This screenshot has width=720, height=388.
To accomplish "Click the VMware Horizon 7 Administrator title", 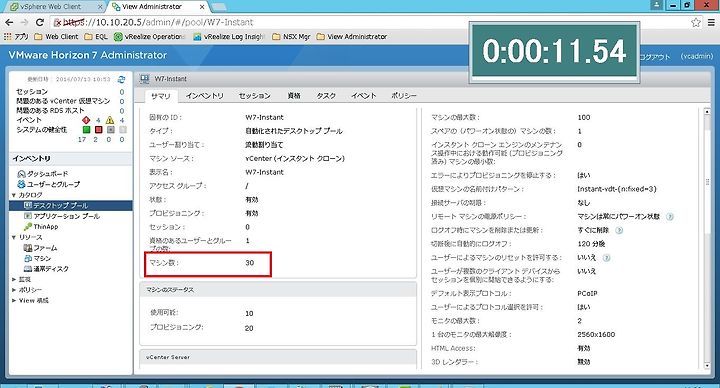I will click(x=88, y=55).
